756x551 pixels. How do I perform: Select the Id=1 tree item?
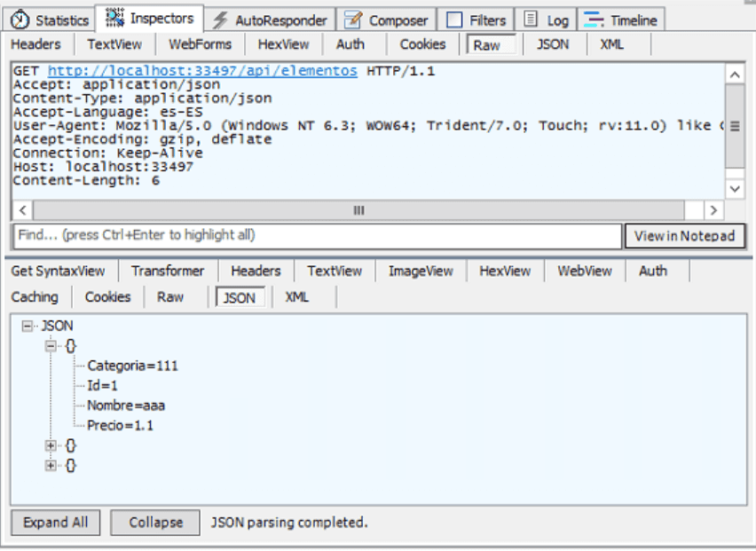pyautogui.click(x=102, y=386)
